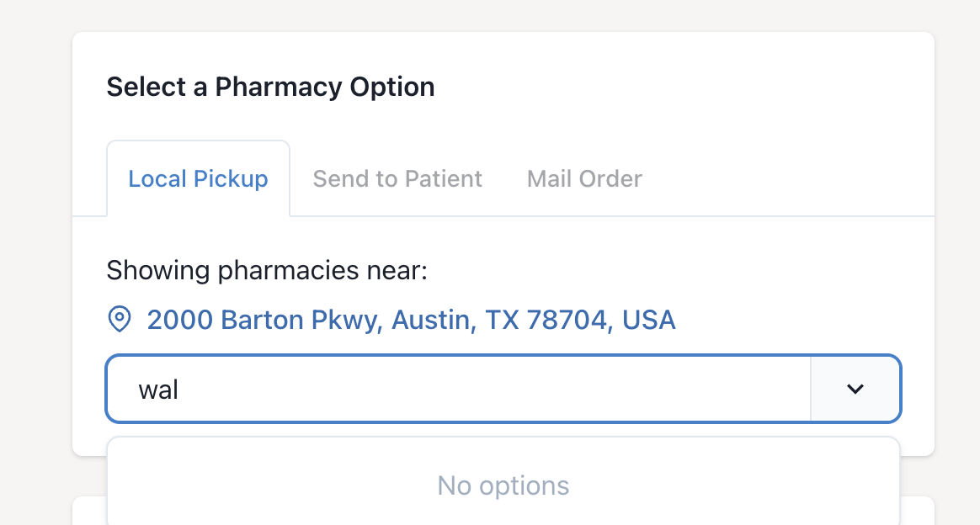Click the Showing pharmacies near label
The height and width of the screenshot is (525, 980).
(x=267, y=270)
